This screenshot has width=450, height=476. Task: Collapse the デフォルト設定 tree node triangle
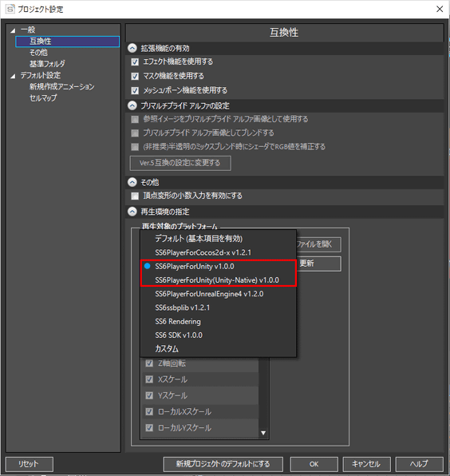[13, 76]
